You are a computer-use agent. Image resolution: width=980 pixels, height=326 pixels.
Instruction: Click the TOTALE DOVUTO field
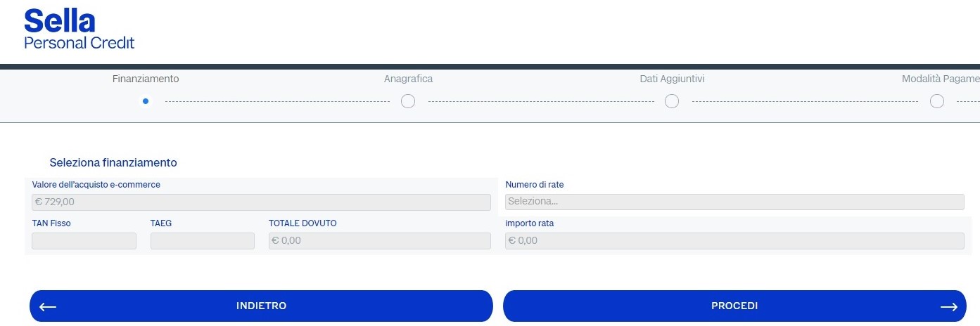pos(379,241)
